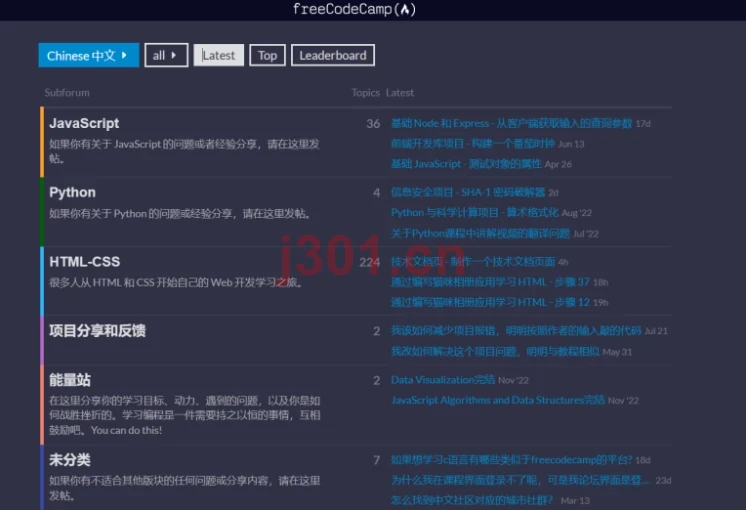The image size is (746, 510).
Task: Open topic 关于Python课程中讲解视频的翻译问题
Action: pos(480,234)
